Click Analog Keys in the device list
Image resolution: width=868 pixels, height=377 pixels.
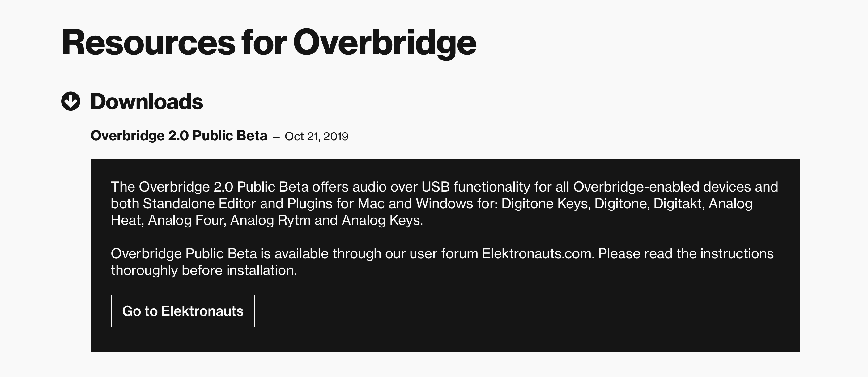[x=382, y=220]
